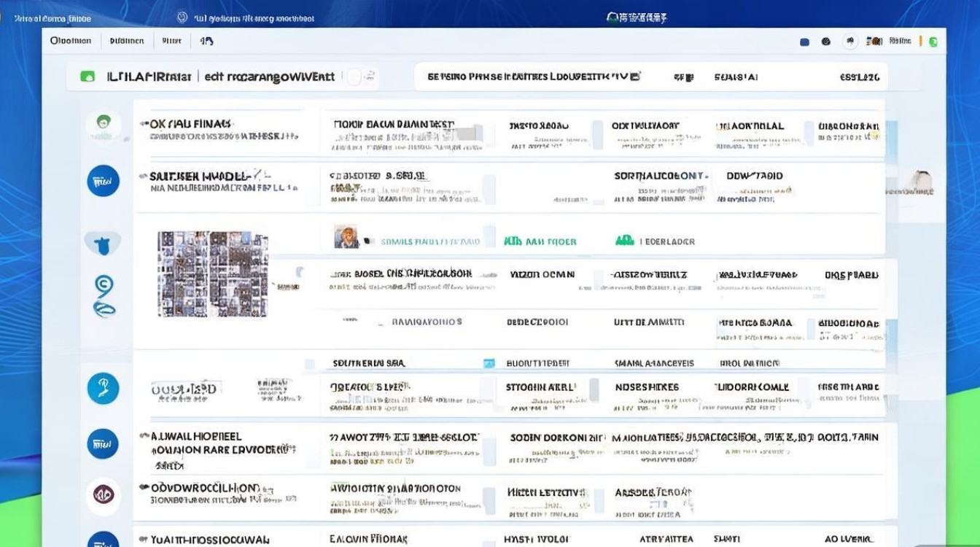Click the small blue square icon before 'BUOUTITEBET'
980x547 pixels.
tap(489, 363)
